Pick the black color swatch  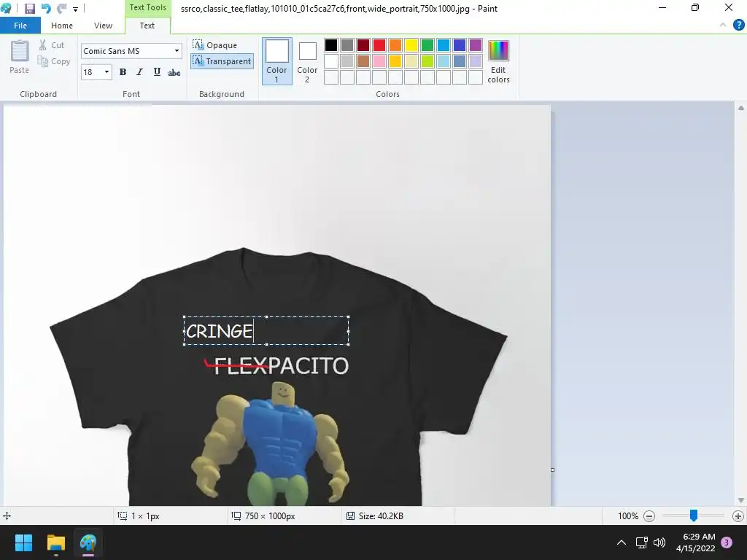331,45
